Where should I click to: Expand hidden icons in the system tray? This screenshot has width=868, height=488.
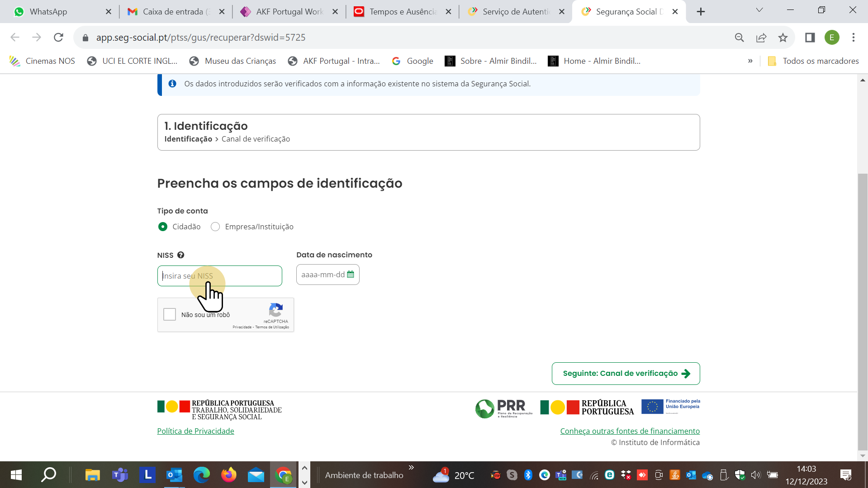411,468
